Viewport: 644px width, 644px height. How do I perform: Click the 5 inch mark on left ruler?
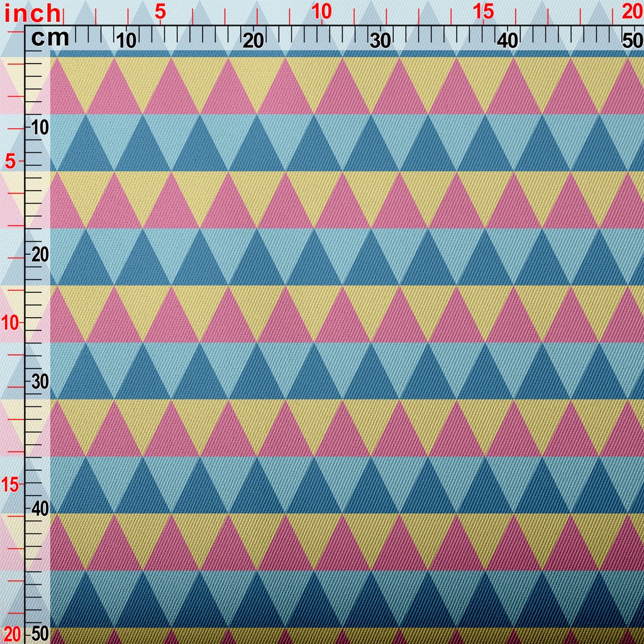[x=11, y=162]
